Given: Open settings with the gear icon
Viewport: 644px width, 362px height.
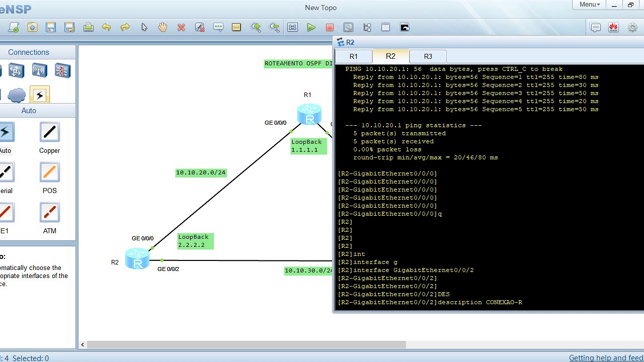Looking at the screenshot, I should click(x=632, y=28).
